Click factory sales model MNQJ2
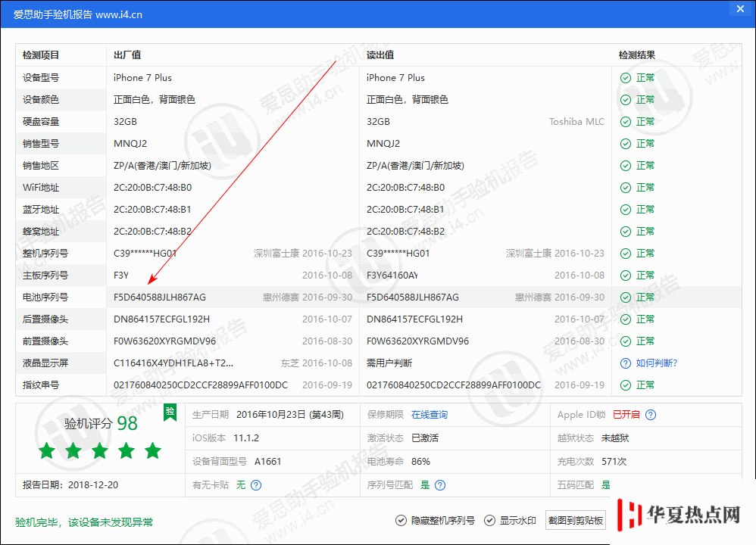756x545 pixels. coord(130,144)
